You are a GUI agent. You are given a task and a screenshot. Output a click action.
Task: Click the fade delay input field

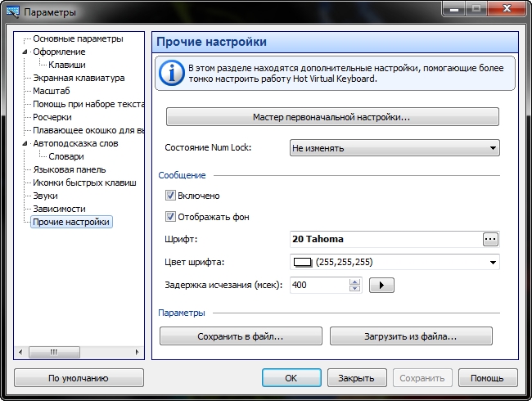tap(319, 285)
